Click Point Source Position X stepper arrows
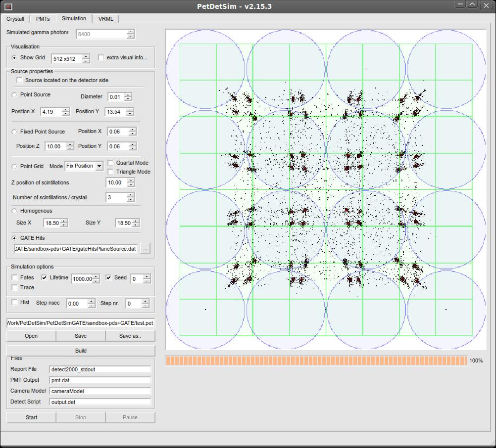This screenshot has height=448, width=496. tap(65, 112)
